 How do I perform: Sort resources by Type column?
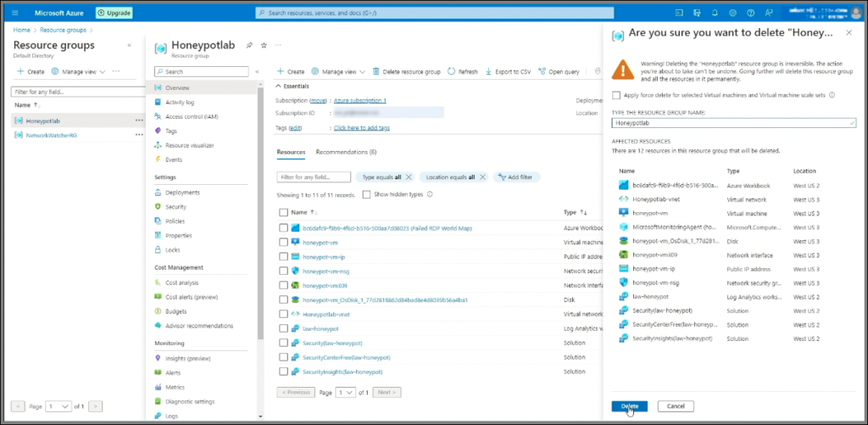pyautogui.click(x=576, y=212)
